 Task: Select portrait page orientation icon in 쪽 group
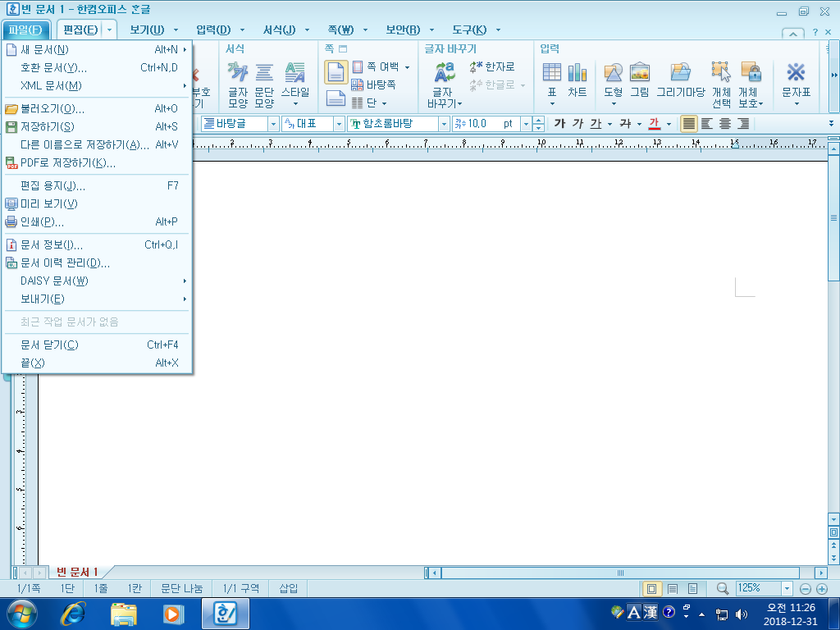336,72
